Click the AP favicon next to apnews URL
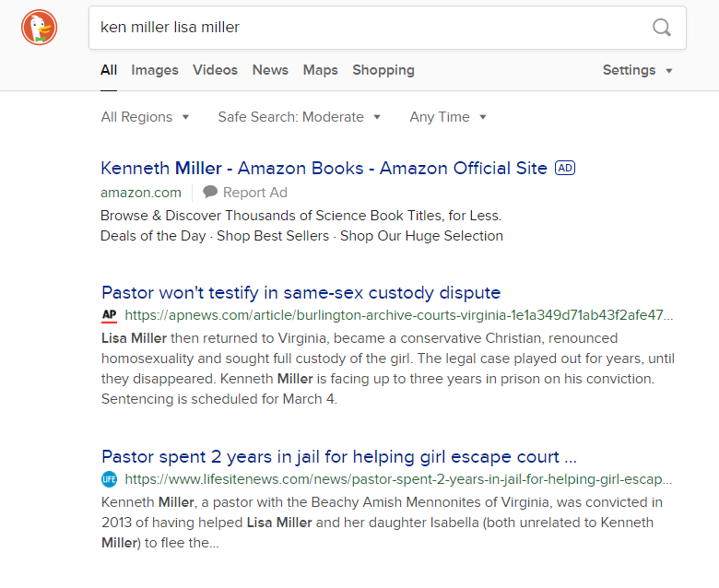719x588 pixels. click(109, 315)
